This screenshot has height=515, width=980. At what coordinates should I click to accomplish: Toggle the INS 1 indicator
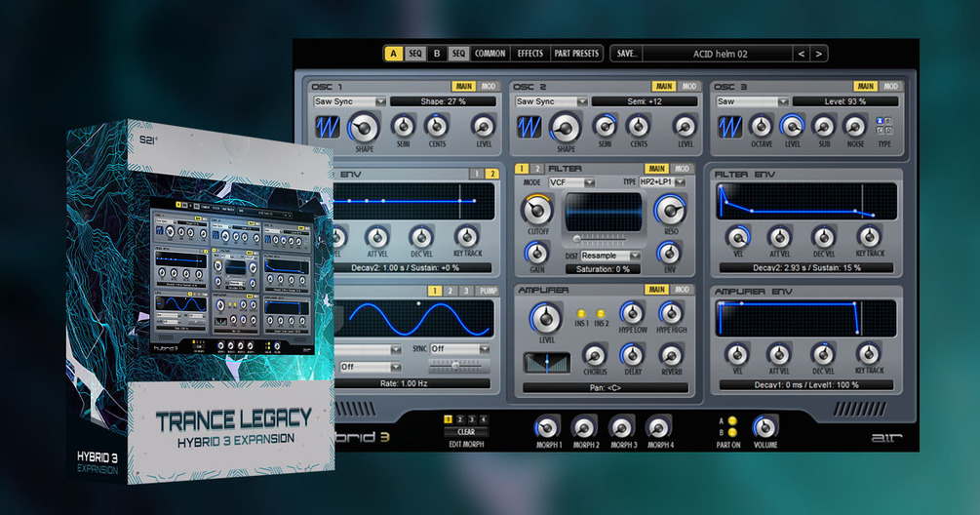[x=581, y=313]
